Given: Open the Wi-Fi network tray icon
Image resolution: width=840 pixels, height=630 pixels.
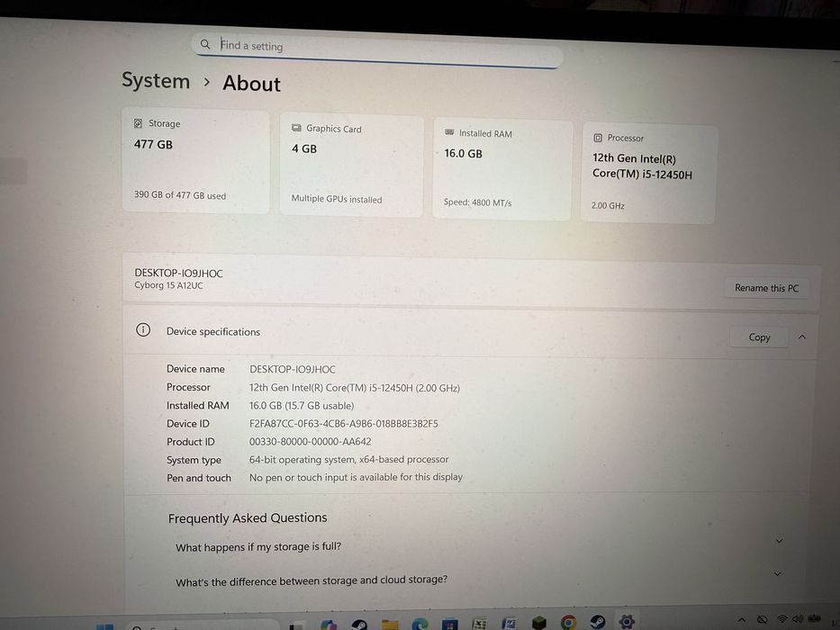Looking at the screenshot, I should pyautogui.click(x=782, y=619).
